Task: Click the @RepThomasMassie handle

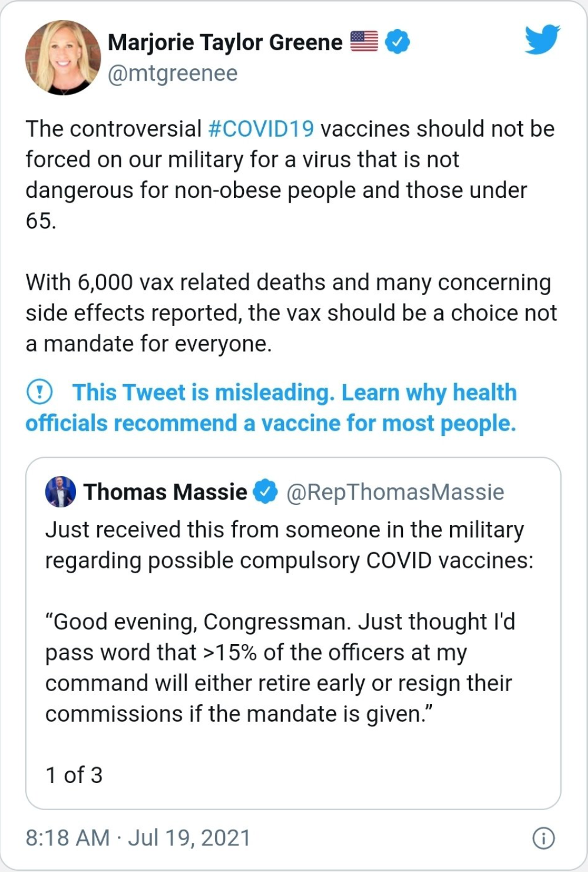Action: click(x=395, y=492)
